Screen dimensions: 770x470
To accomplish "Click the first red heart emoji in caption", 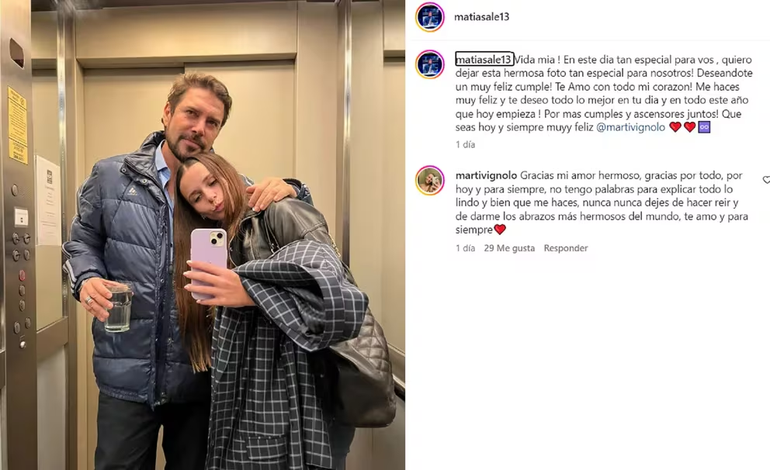I will tap(676, 127).
